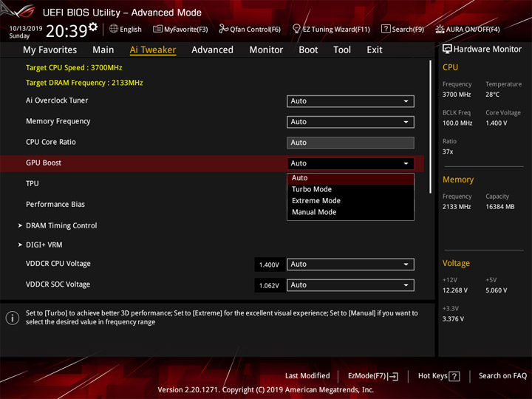Toggle AURA ON/OFF(F4) lighting
This screenshot has width=532, height=399.
click(x=468, y=29)
